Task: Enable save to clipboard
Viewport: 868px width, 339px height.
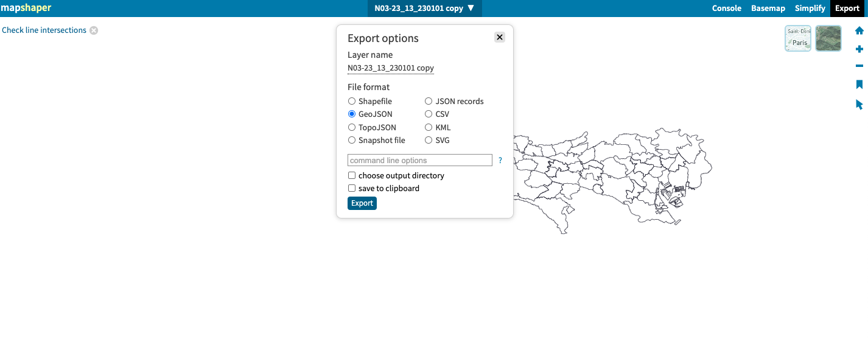Action: [x=352, y=189]
